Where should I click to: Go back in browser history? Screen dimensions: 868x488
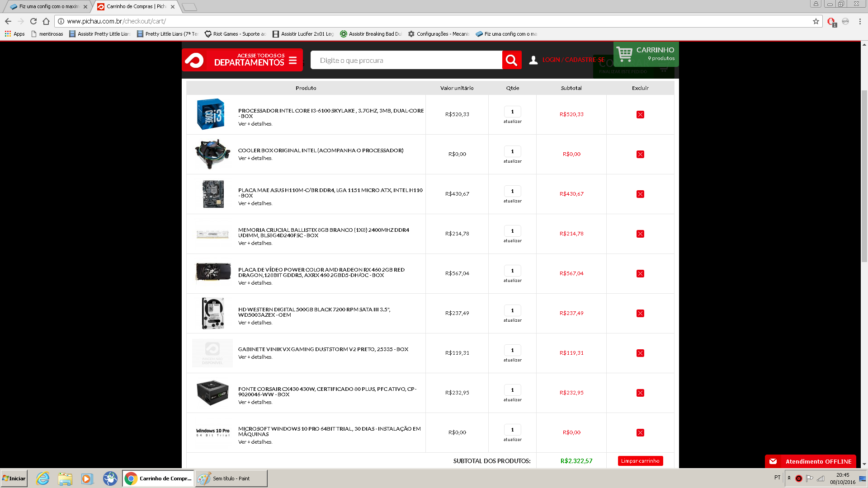coord(8,21)
